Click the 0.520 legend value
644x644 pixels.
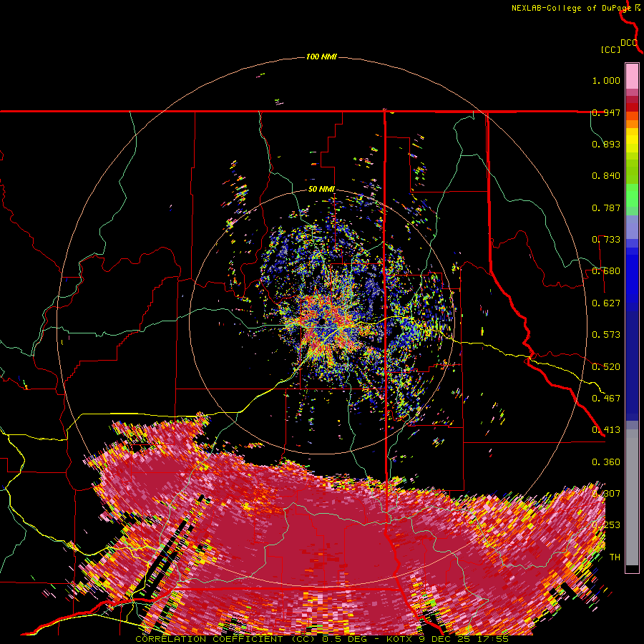(x=606, y=367)
